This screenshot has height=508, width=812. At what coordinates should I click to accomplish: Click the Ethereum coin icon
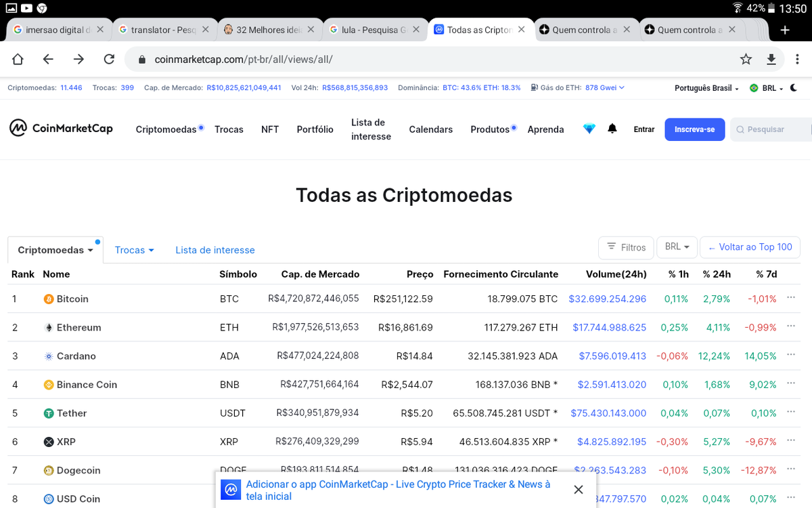[49, 327]
